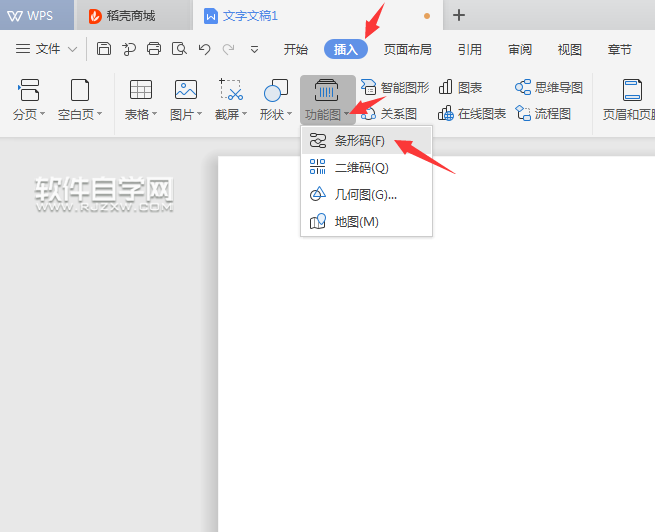This screenshot has height=532, width=655.
Task: Insert a blank page using 空白页 icon
Action: 79,90
